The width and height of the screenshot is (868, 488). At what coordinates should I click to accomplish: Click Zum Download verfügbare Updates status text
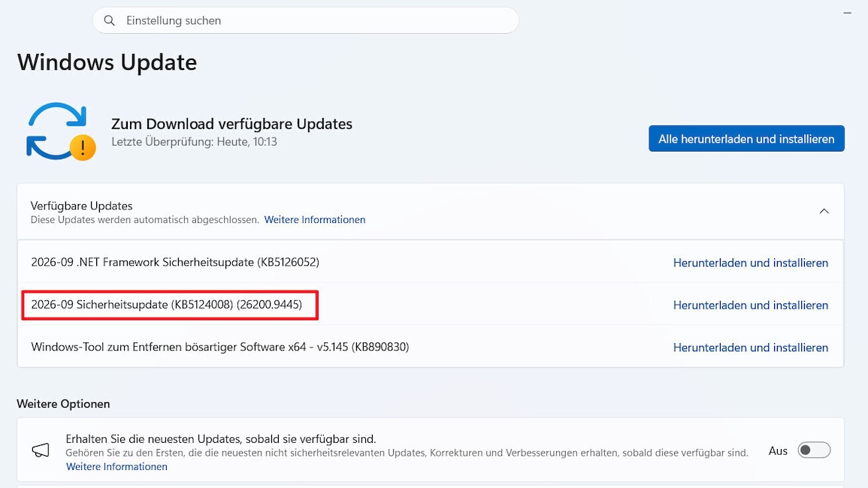[231, 124]
